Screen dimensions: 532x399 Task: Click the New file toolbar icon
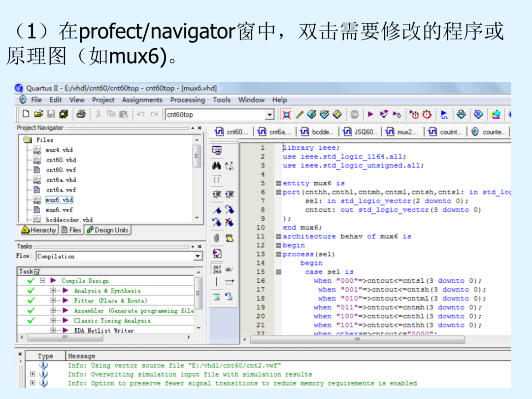tap(26, 114)
